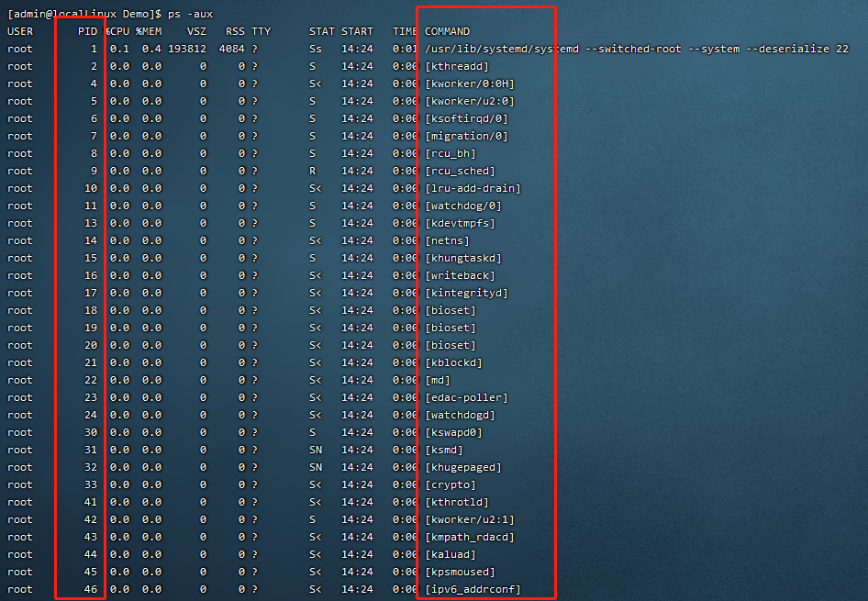Screen dimensions: 868x601
Task: Click the PID column header
Action: pos(87,30)
